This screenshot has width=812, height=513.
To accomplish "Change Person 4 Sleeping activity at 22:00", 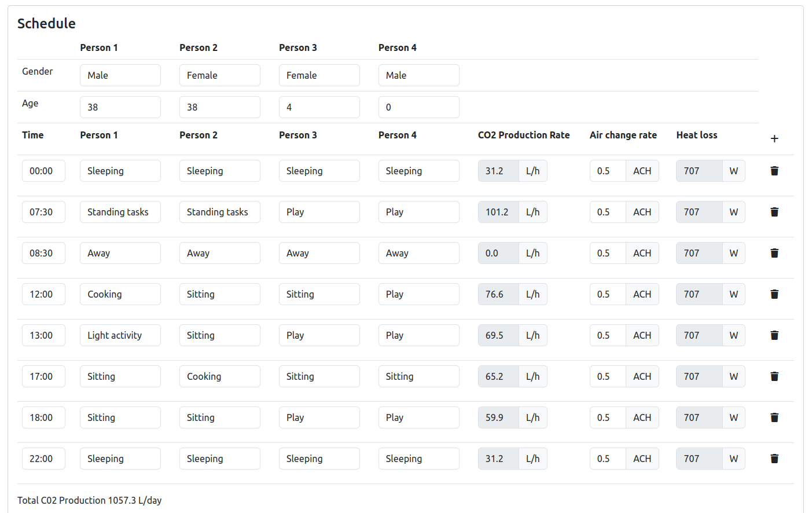I will 419,459.
